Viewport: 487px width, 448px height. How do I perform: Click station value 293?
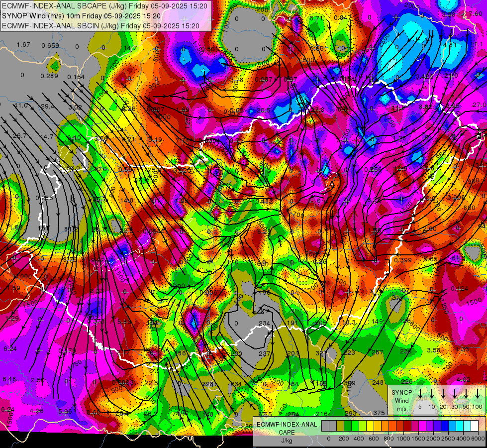(x=351, y=413)
